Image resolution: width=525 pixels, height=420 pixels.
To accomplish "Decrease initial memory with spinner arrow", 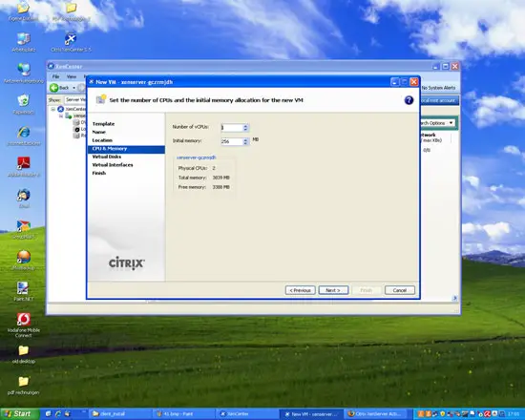I will pyautogui.click(x=245, y=143).
